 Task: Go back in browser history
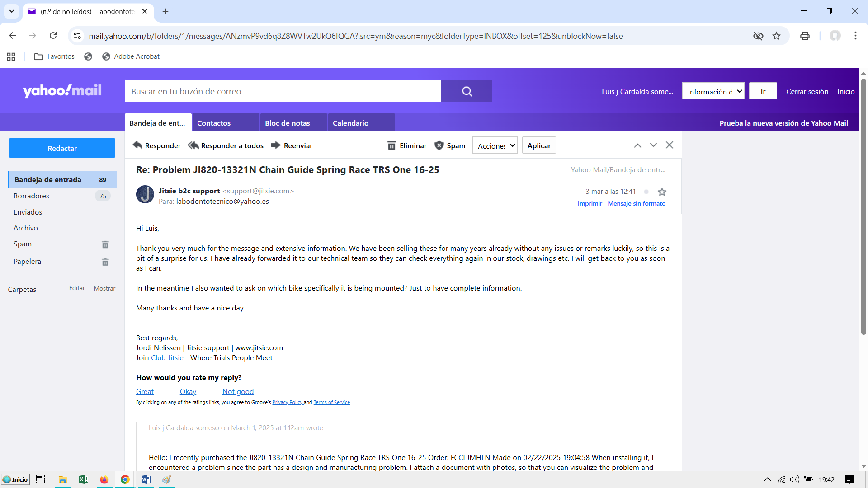click(13, 36)
